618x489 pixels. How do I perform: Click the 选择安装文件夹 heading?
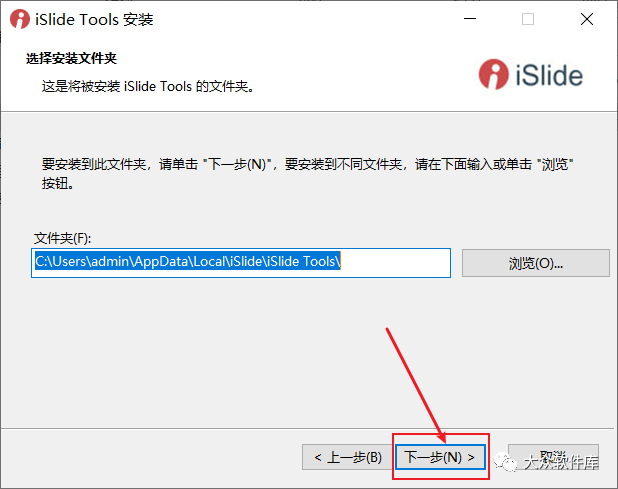[71, 58]
